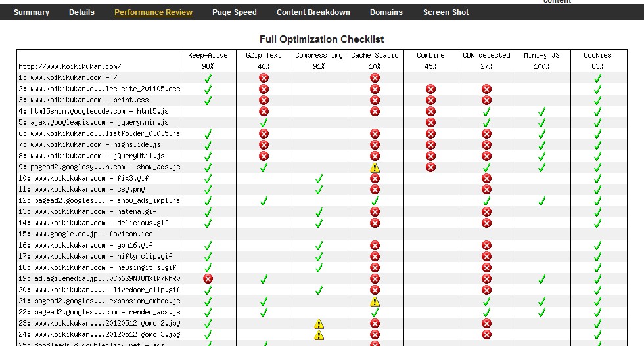Click GZip Text red X for row 1

point(264,78)
